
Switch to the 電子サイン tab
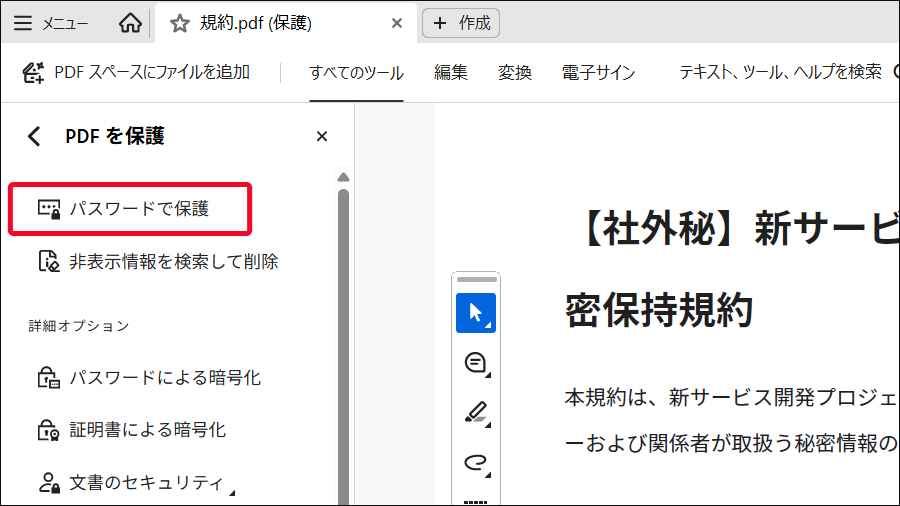coord(598,73)
